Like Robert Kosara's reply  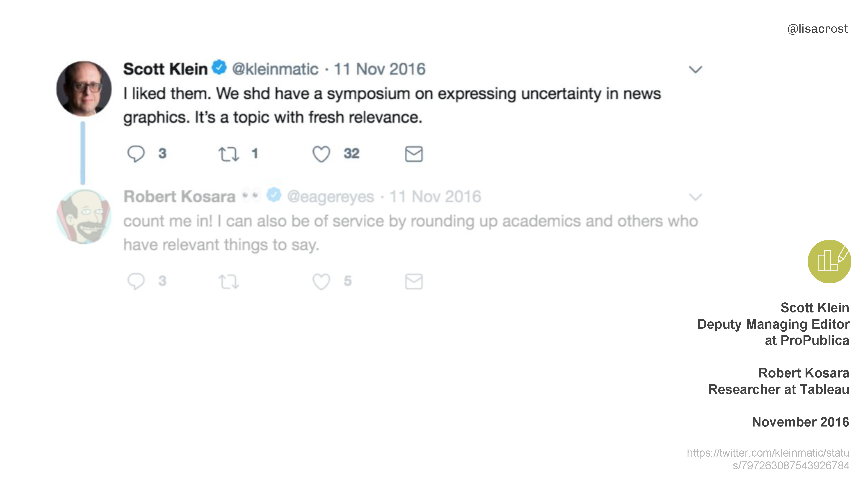coord(321,282)
